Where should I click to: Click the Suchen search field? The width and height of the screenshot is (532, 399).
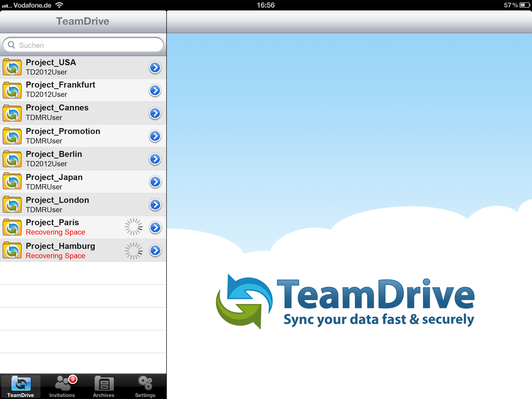point(83,45)
